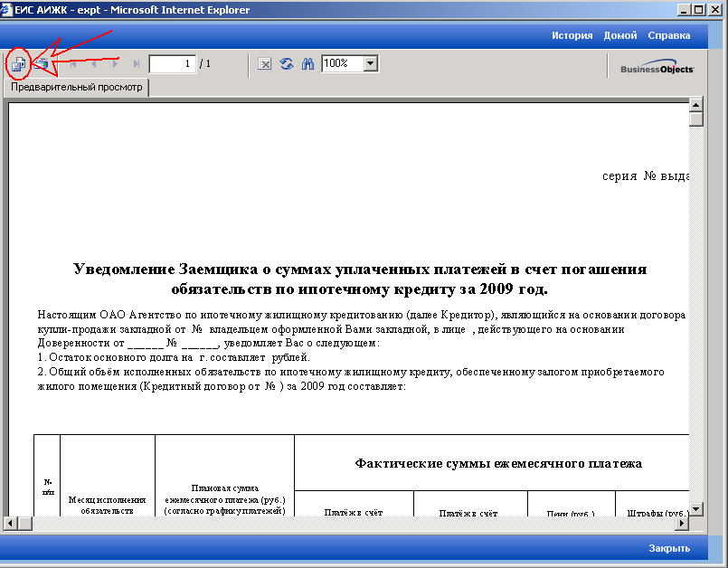728x568 pixels.
Task: Refresh the report data
Action: 287,63
